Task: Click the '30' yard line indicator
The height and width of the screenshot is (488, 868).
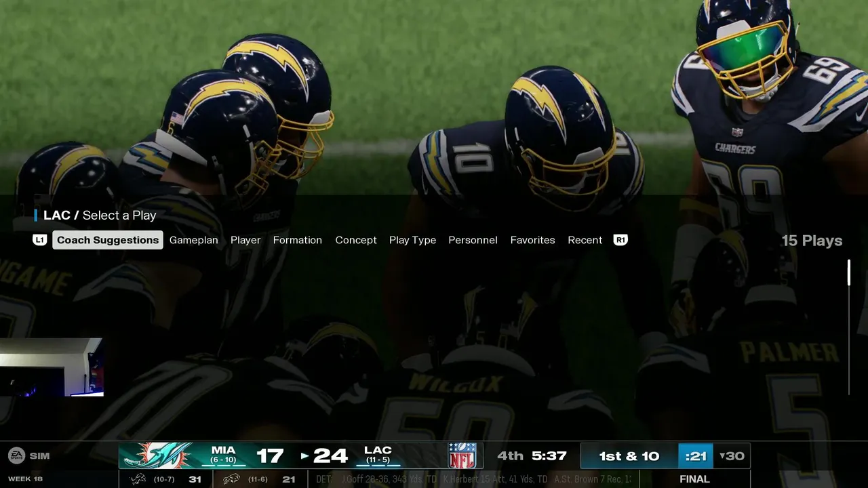Action: pyautogui.click(x=732, y=456)
